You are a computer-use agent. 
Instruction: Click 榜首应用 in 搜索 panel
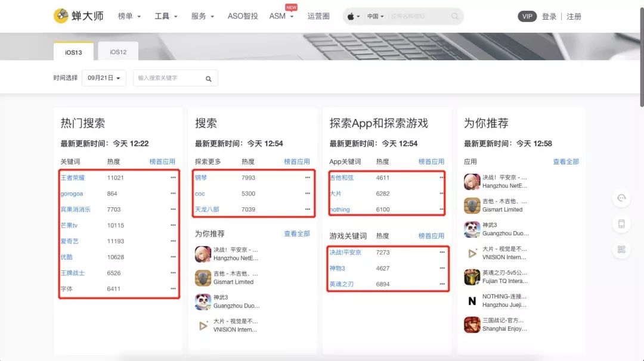[x=297, y=161]
